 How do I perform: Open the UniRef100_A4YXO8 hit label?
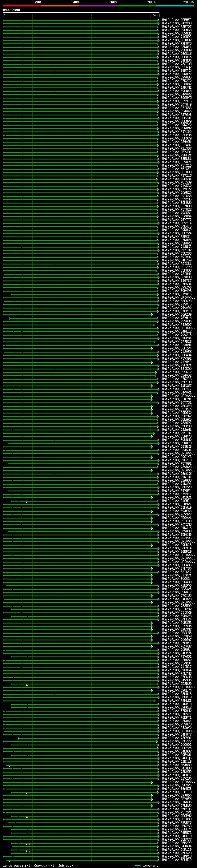(177, 23)
